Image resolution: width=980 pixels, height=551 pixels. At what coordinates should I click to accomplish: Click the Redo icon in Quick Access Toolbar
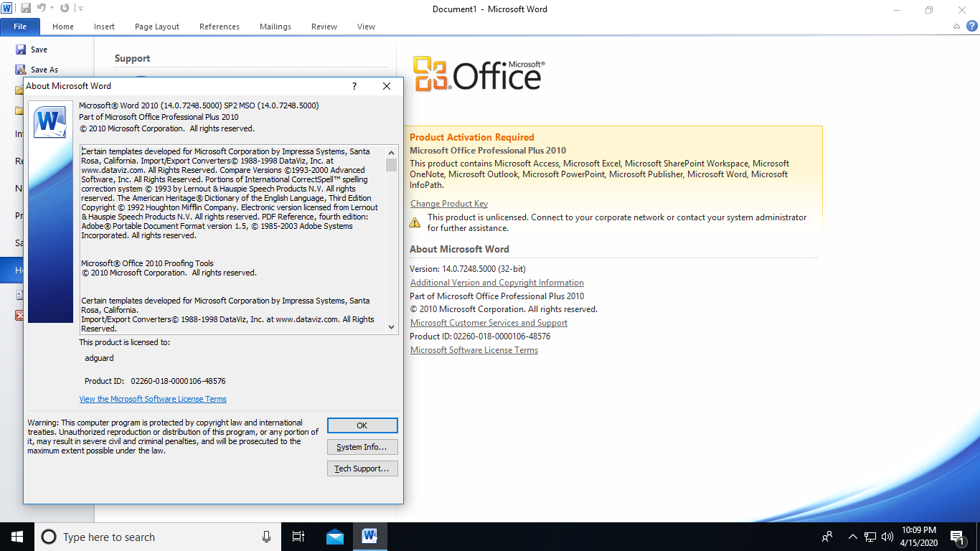click(65, 9)
